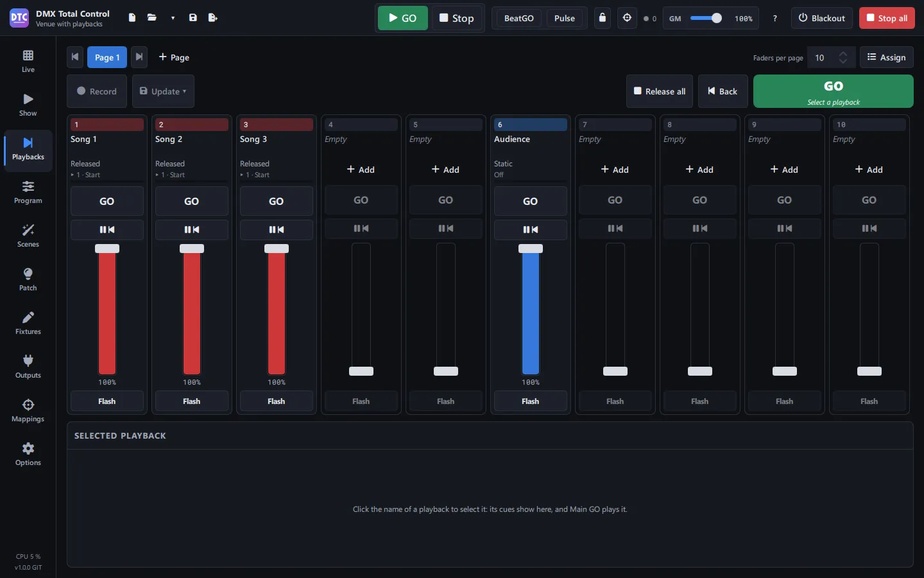Open the Patch section
The width and height of the screenshot is (924, 578).
(x=28, y=279)
